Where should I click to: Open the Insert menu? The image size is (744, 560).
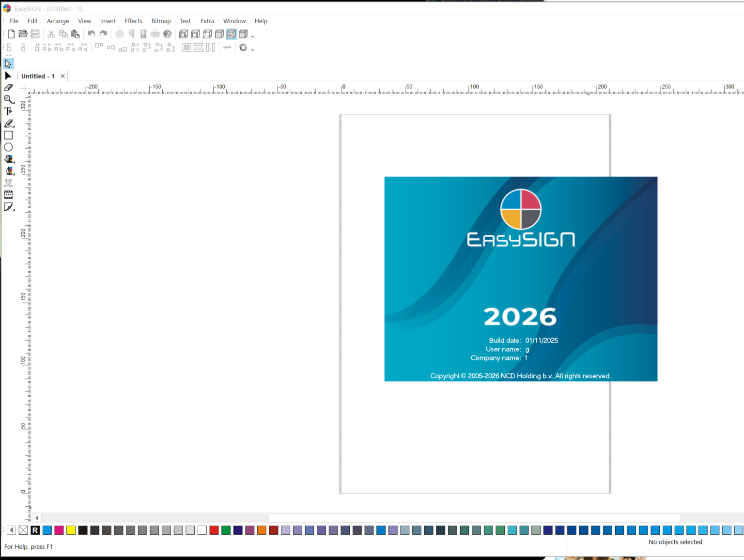pos(108,21)
